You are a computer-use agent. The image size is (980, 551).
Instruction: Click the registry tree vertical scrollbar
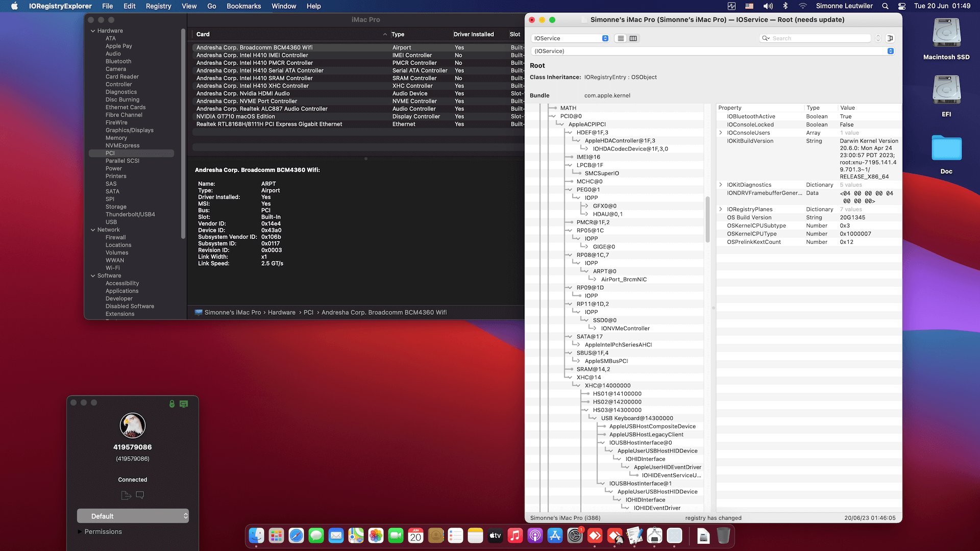(x=707, y=219)
